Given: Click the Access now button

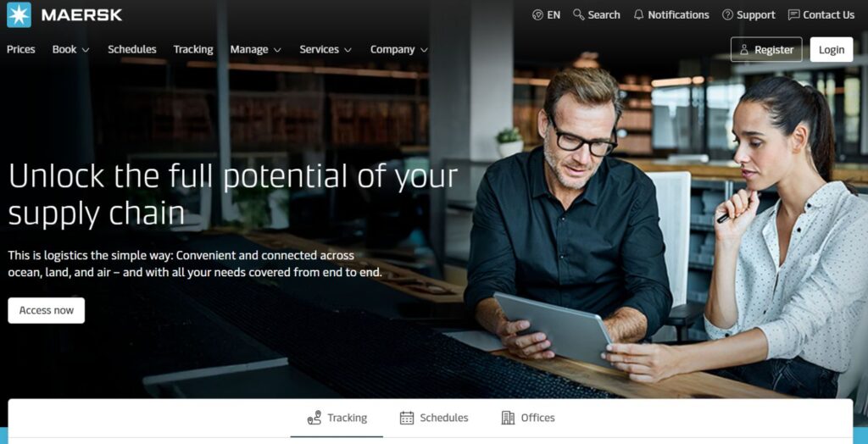Looking at the screenshot, I should click(x=47, y=311).
